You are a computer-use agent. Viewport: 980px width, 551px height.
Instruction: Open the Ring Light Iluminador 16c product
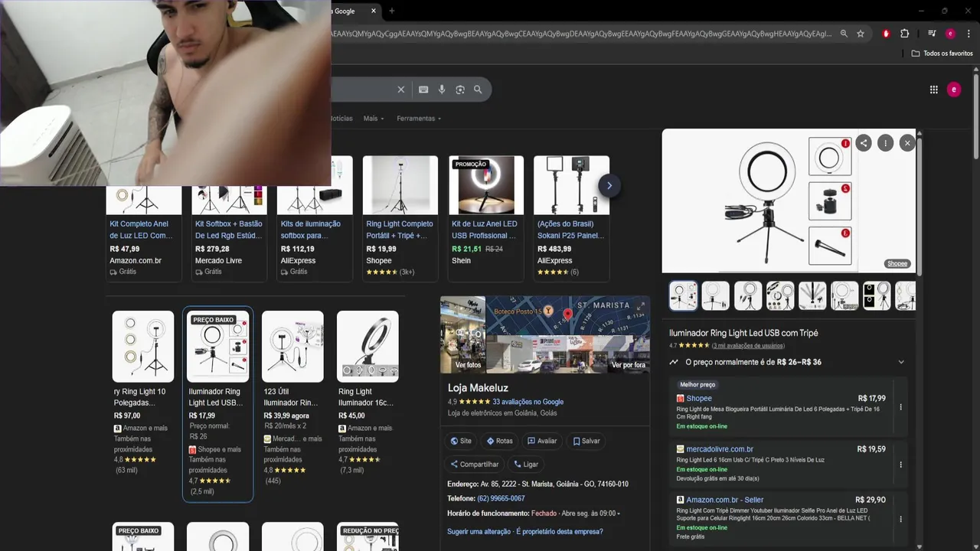pos(367,393)
